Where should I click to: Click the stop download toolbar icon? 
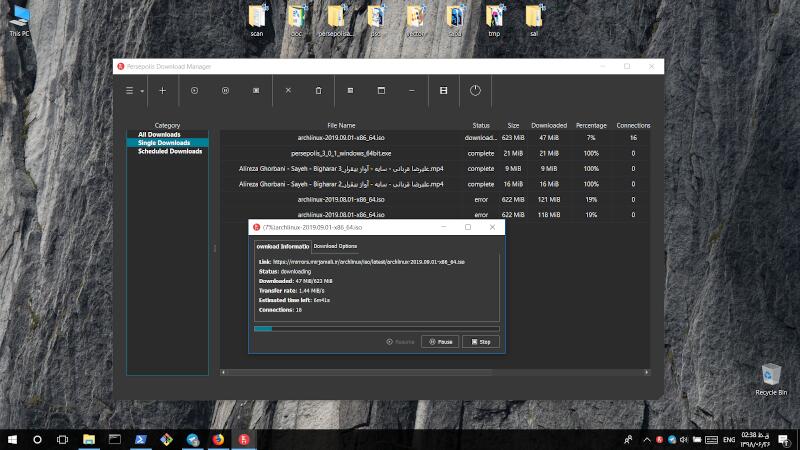pos(256,90)
